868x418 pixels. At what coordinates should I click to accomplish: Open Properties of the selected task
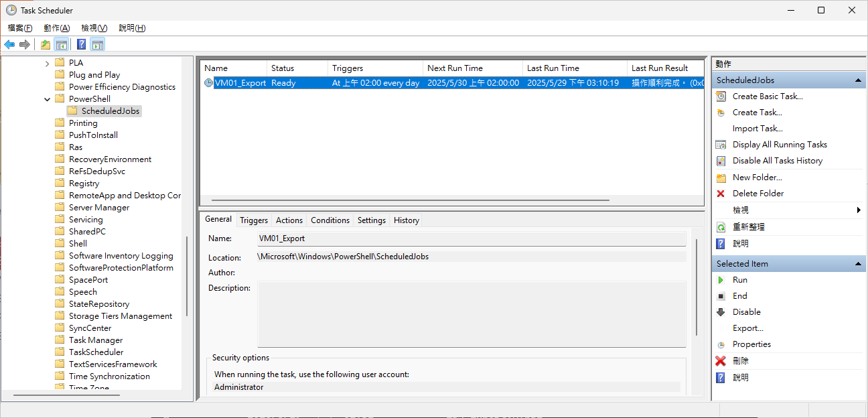pyautogui.click(x=751, y=344)
